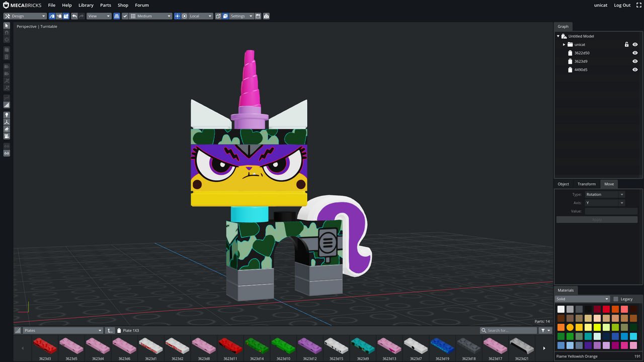Click the undo arrow in the toolbar
The width and height of the screenshot is (644, 362).
point(74,16)
